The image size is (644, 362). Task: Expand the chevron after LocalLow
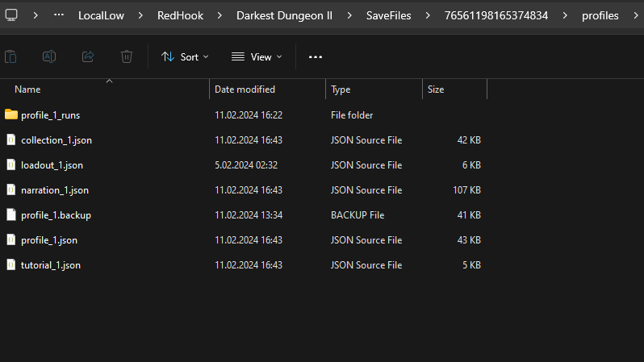140,15
